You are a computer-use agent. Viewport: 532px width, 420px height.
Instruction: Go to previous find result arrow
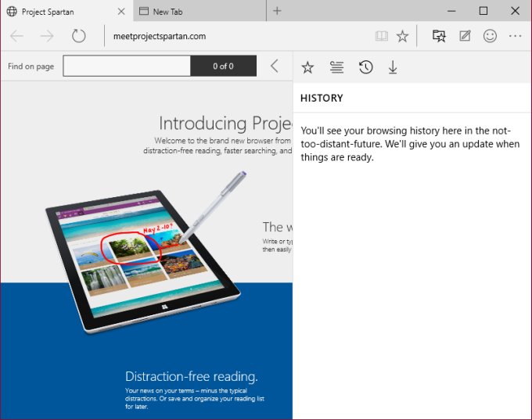[274, 66]
